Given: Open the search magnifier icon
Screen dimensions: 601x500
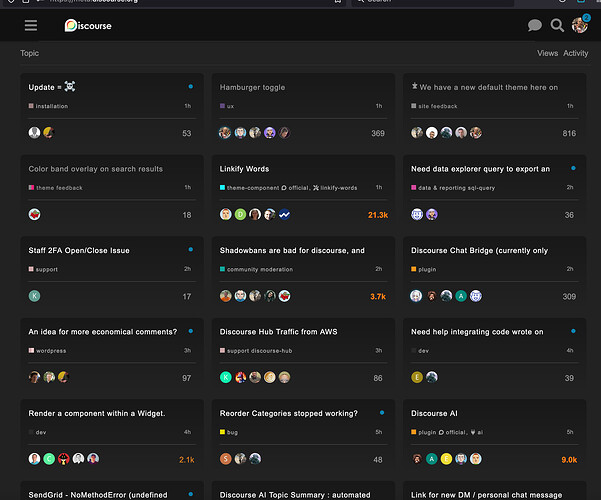Looking at the screenshot, I should [557, 26].
